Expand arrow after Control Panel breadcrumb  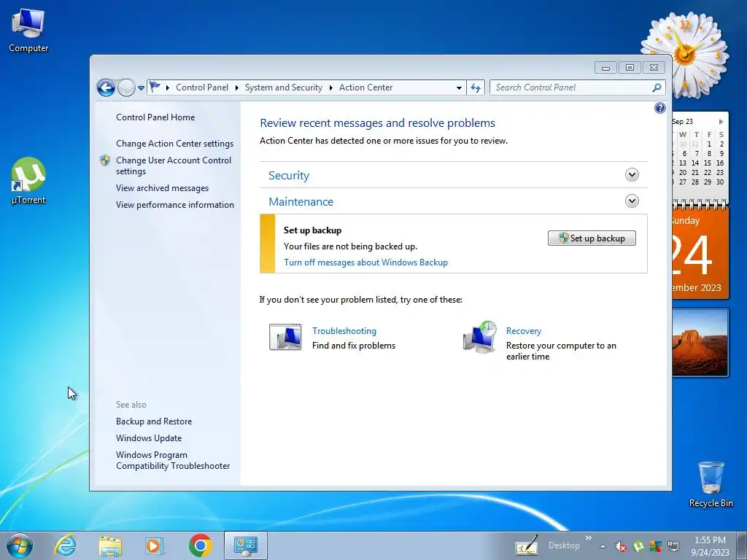(237, 87)
